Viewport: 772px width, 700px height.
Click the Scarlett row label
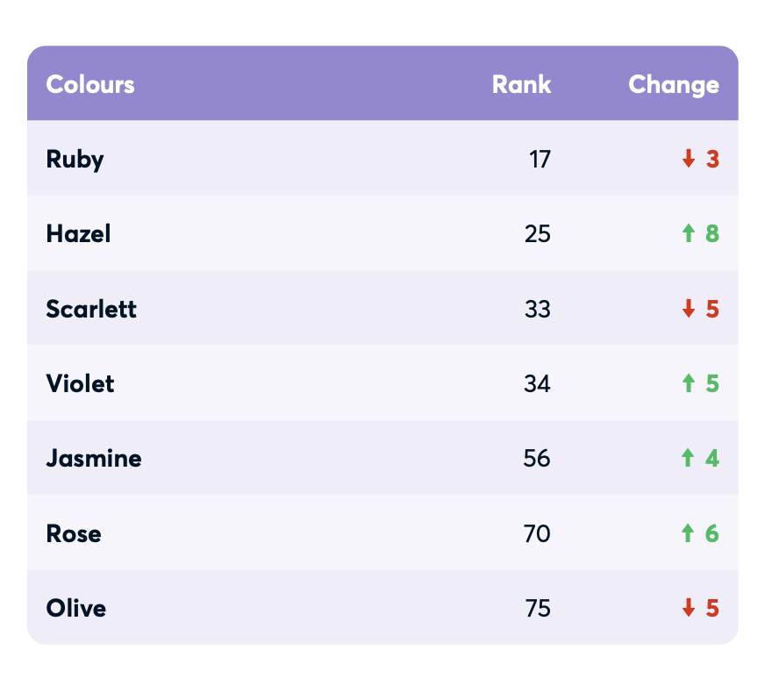click(91, 309)
